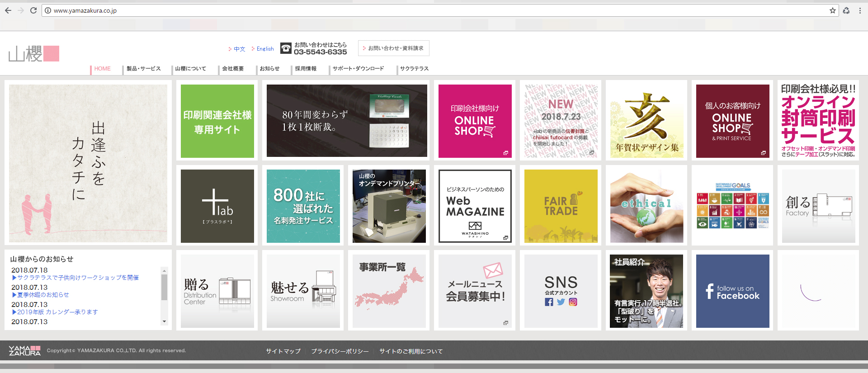Click the Yamazakura logo at top left
This screenshot has height=373, width=868.
[x=34, y=54]
